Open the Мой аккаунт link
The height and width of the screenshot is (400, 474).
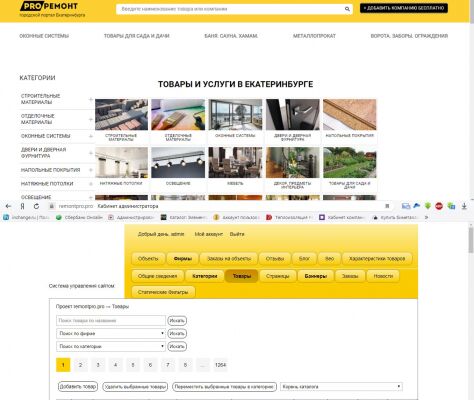(x=209, y=234)
